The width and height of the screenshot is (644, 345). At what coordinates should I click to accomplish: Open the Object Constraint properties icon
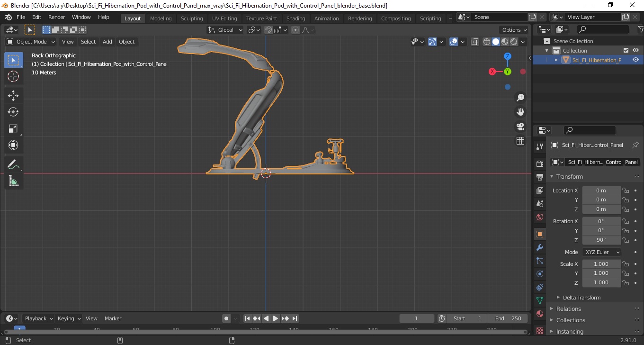click(539, 287)
